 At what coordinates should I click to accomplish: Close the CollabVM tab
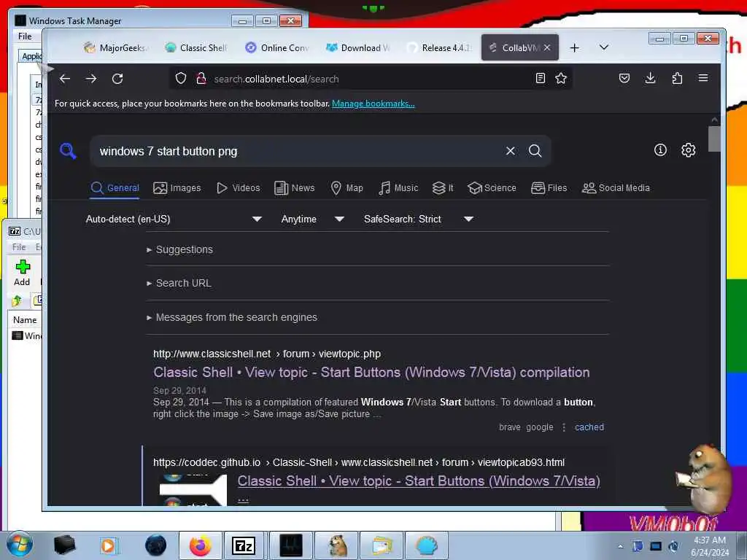547,47
